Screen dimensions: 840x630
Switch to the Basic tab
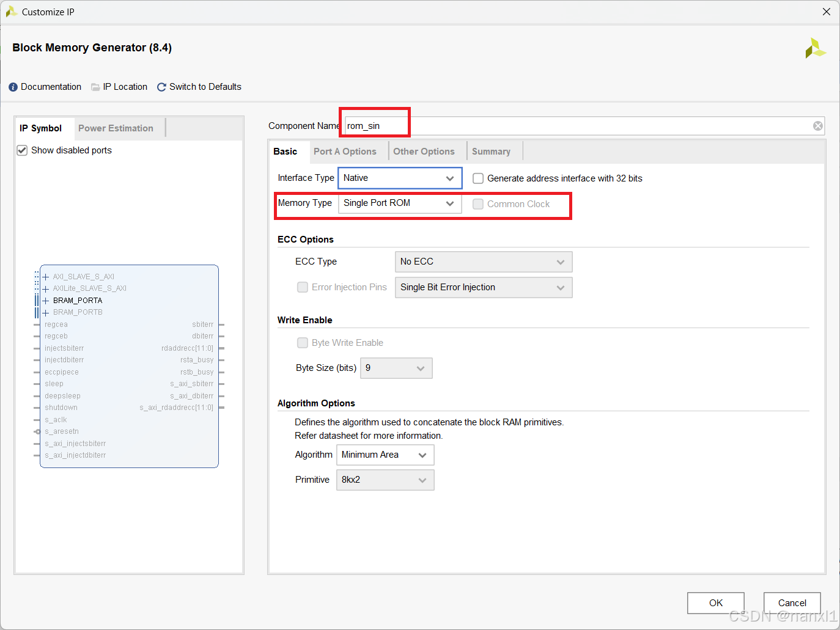click(x=286, y=152)
